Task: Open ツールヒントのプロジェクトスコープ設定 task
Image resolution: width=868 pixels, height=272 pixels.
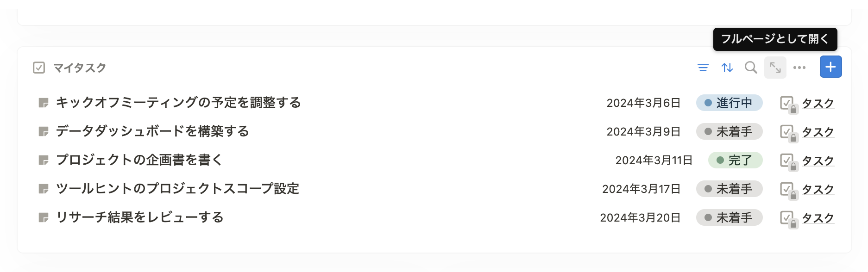Action: [x=177, y=189]
